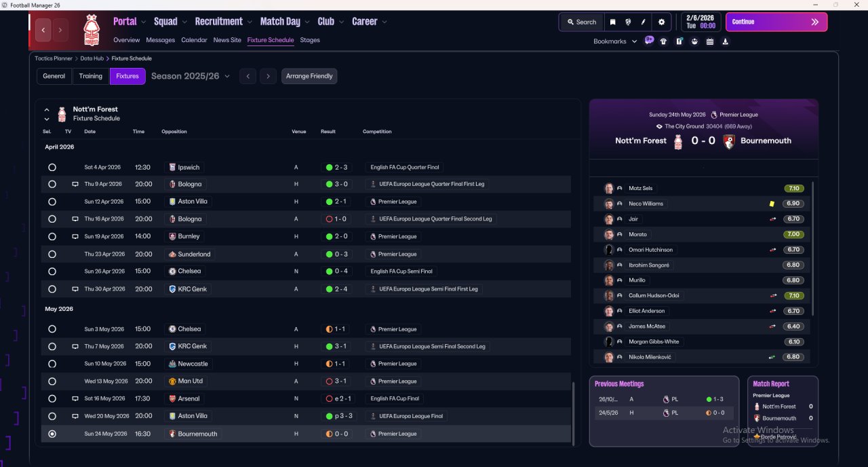Screen dimensions: 868x467
Task: Open the exclamation notice bookmark icon
Action: pos(679,41)
